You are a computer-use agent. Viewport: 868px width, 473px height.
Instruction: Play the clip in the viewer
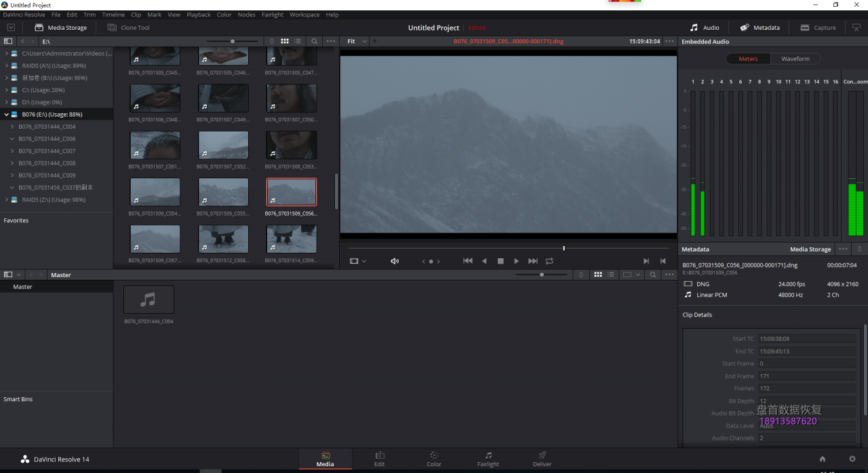[x=516, y=261]
